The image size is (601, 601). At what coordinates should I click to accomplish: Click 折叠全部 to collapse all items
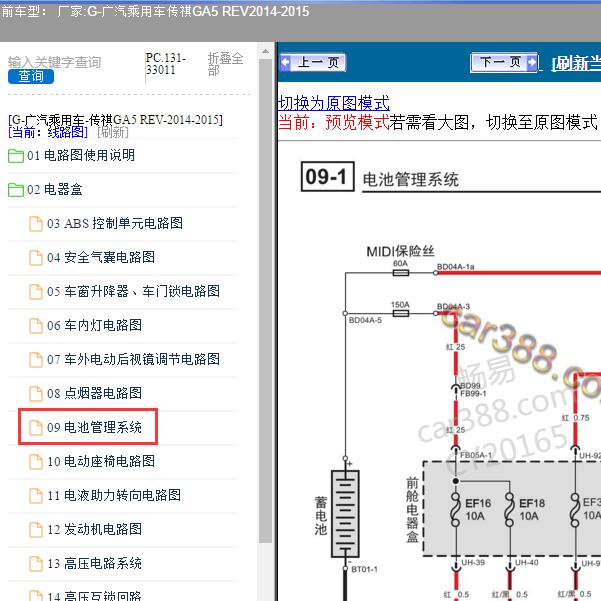[225, 64]
